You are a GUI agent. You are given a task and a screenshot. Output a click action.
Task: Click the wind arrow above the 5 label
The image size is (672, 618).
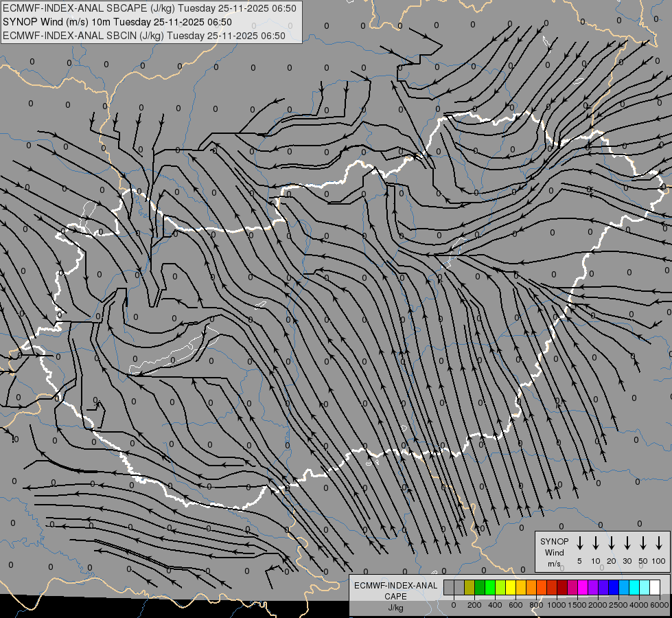(x=579, y=543)
